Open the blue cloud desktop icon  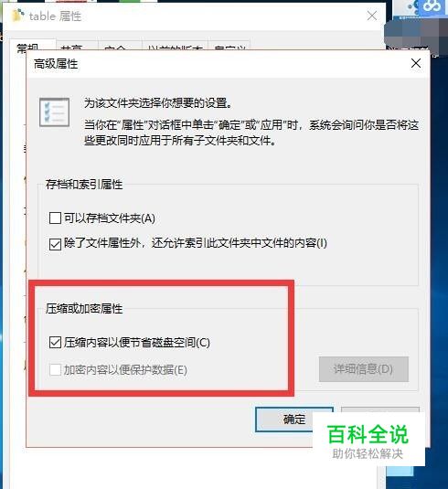click(433, 7)
